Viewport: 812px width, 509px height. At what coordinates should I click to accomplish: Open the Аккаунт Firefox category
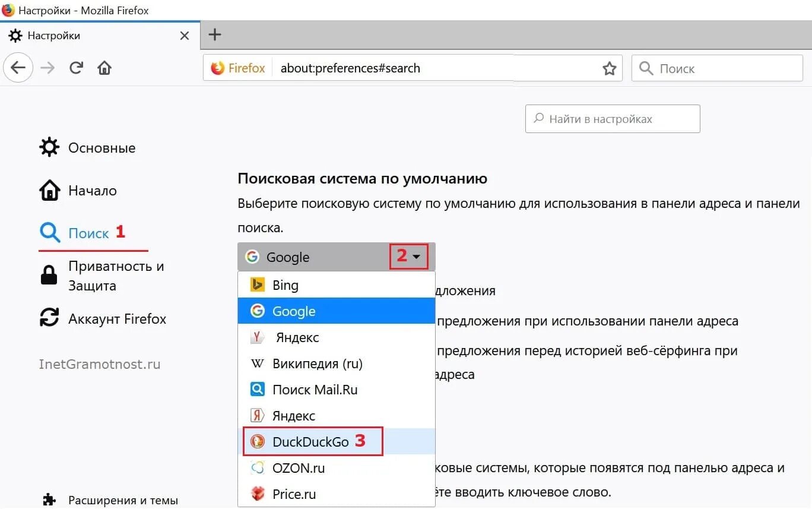tap(103, 318)
